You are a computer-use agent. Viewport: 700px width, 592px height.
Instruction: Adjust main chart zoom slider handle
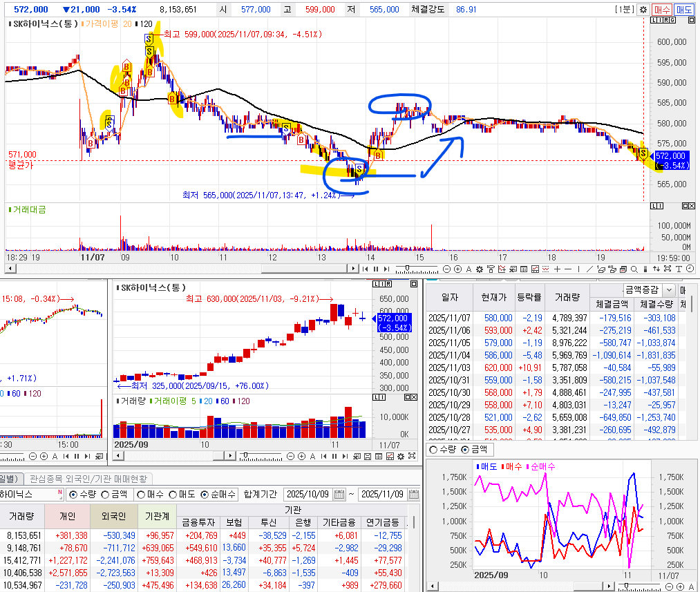(407, 267)
